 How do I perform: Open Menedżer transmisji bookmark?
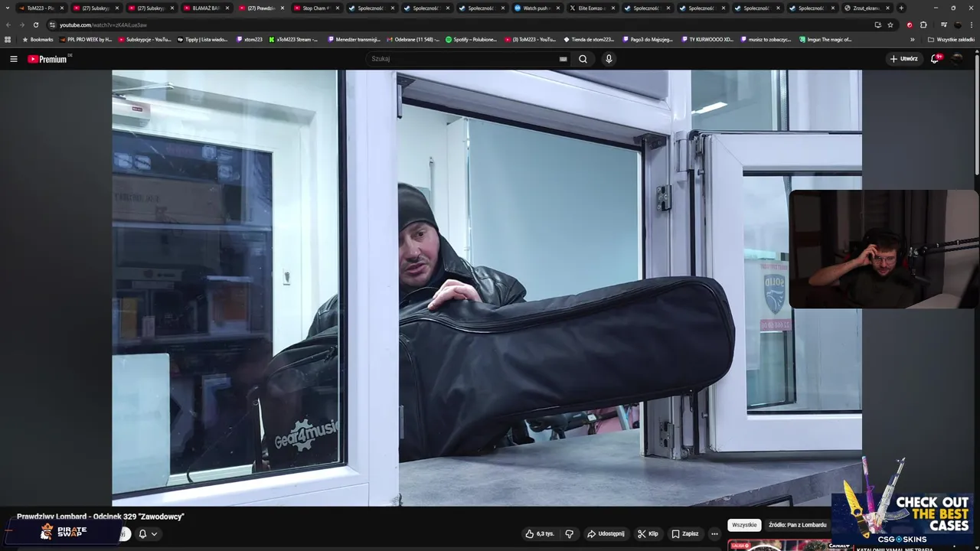point(354,39)
